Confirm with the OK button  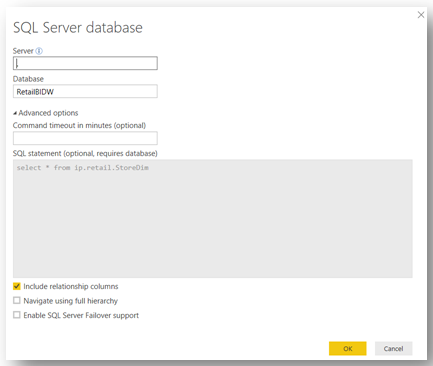(x=348, y=349)
